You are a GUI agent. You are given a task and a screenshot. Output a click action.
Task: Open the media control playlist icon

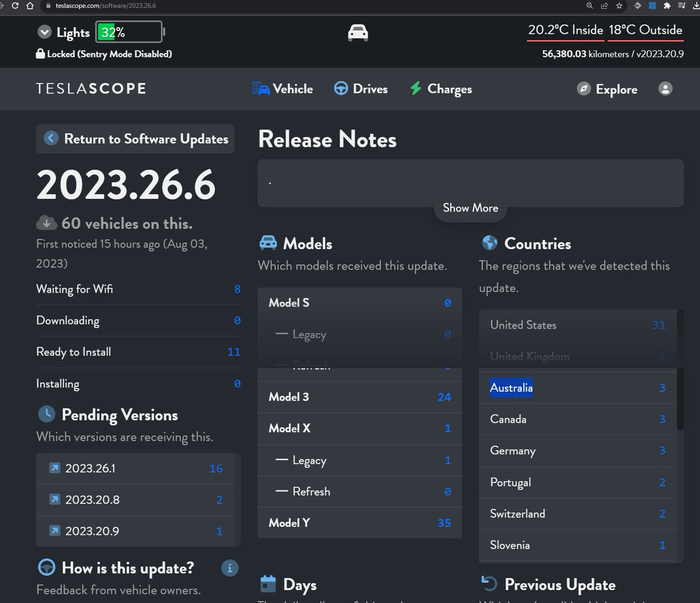[681, 5]
